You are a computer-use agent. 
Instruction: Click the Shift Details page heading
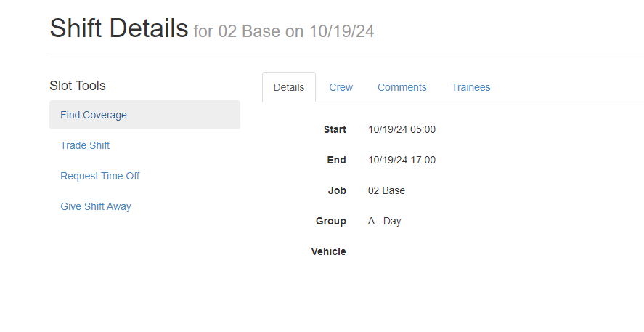pos(118,28)
